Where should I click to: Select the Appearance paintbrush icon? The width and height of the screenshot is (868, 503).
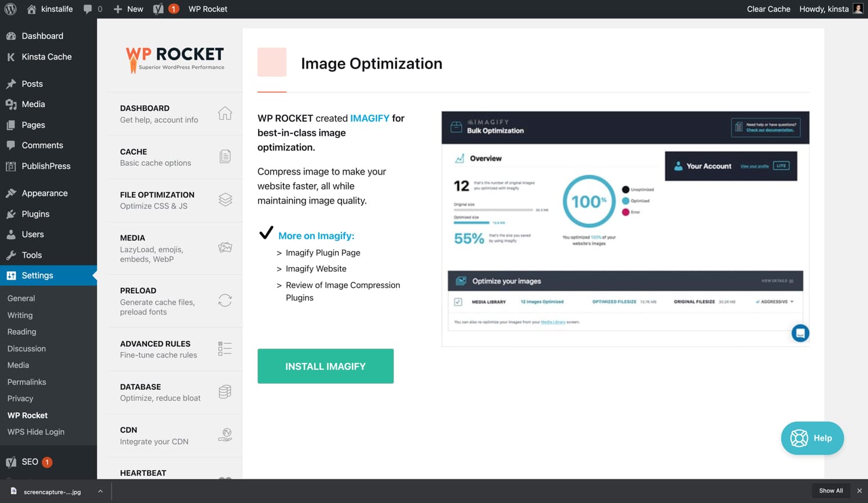pos(12,193)
